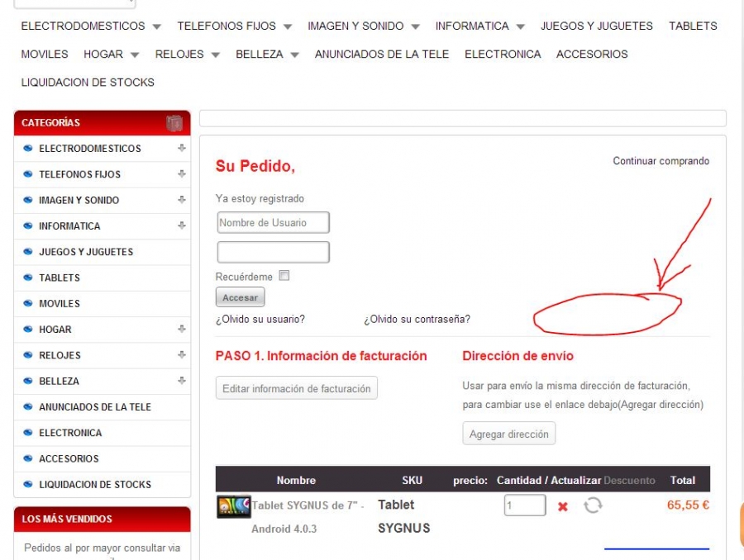Select ELECTRONICA in sidebar categories
Image resolution: width=744 pixels, height=560 pixels.
tap(70, 433)
